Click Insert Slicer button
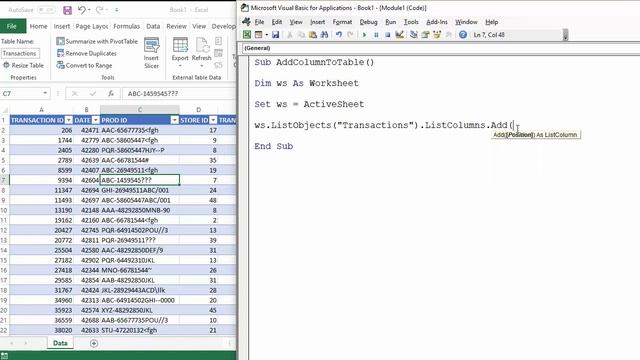Image resolution: width=640 pixels, height=360 pixels. point(151,53)
